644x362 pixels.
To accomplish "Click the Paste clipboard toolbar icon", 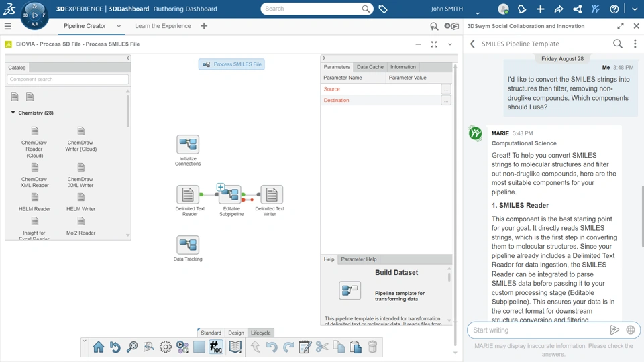I will click(x=356, y=347).
